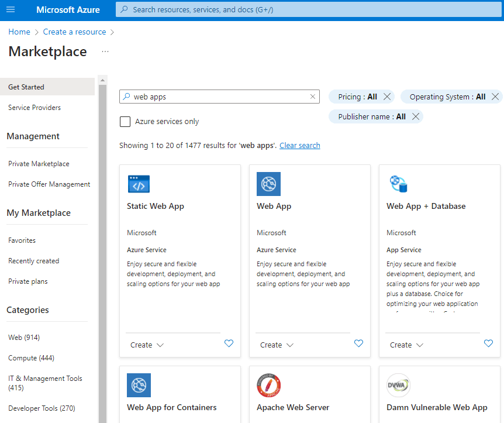Click the Web App for Containers icon

[139, 385]
